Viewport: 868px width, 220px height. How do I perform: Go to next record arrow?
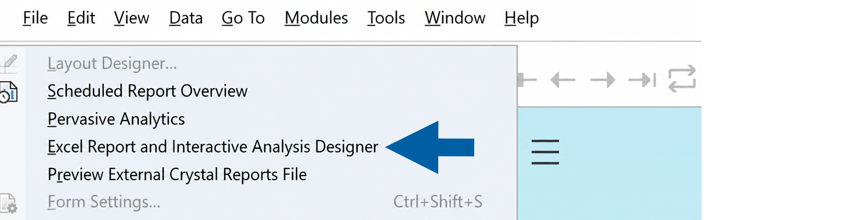pyautogui.click(x=603, y=80)
